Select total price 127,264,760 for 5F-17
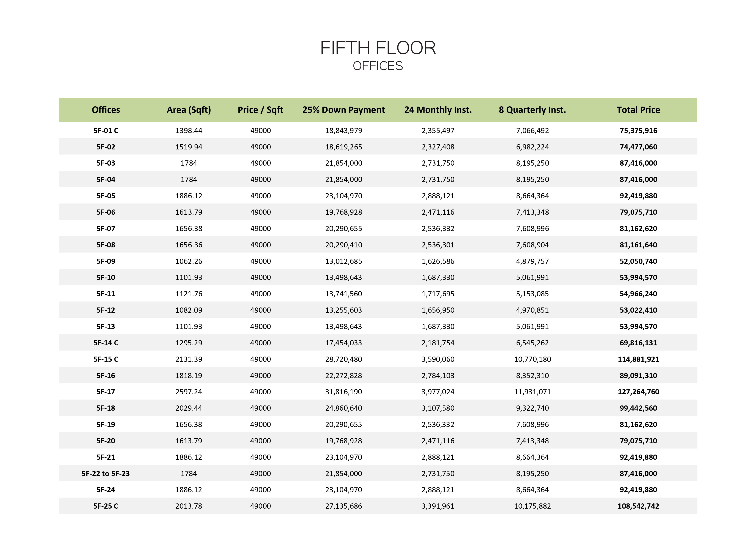The image size is (756, 534). click(x=638, y=392)
